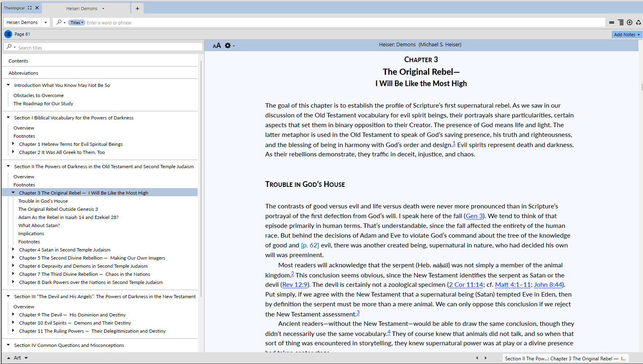
Task: Collapse Chapter 3 The Original Rebel
Action: pos(13,193)
